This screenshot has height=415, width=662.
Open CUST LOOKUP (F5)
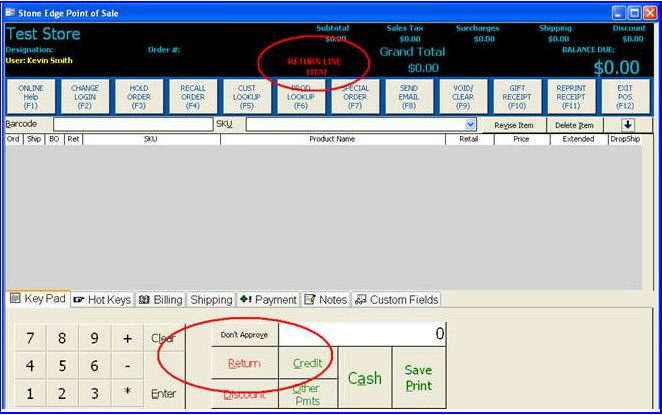pyautogui.click(x=247, y=97)
